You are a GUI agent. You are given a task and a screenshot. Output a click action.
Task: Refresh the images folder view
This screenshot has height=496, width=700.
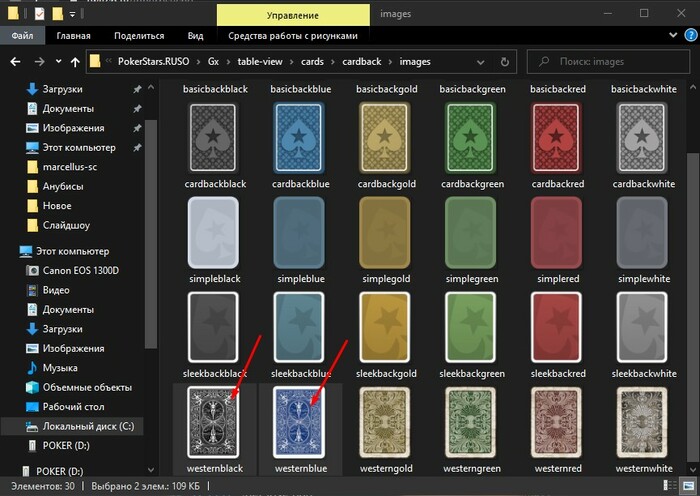pyautogui.click(x=504, y=62)
